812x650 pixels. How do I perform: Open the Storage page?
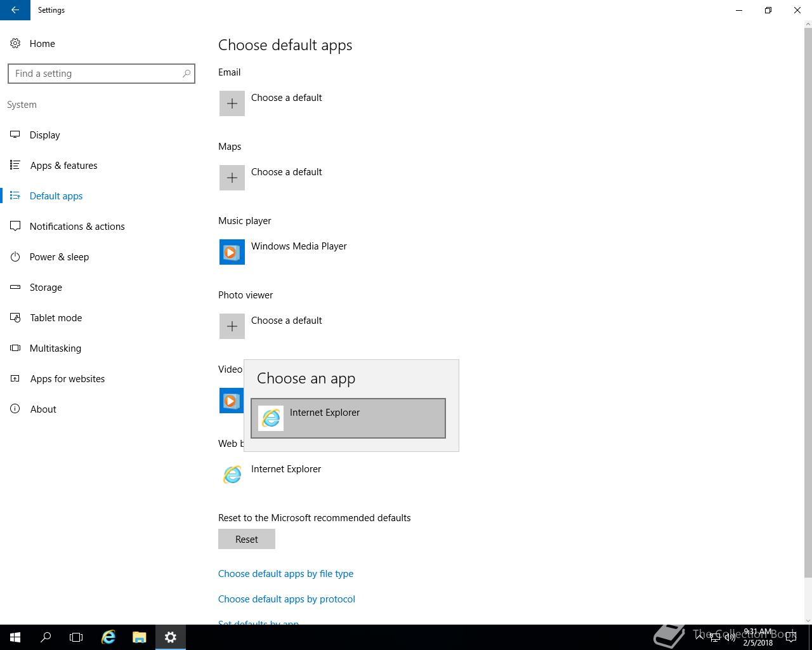tap(46, 288)
